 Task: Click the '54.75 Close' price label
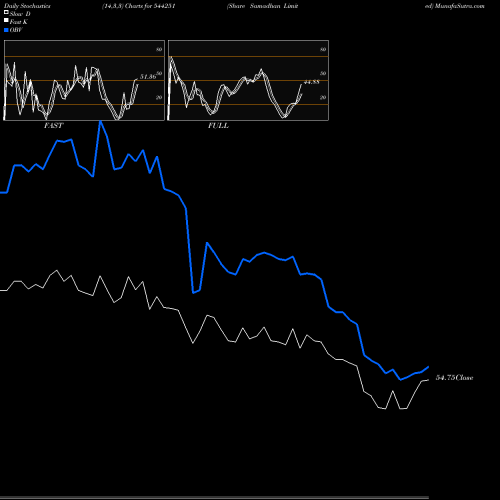pos(455,378)
